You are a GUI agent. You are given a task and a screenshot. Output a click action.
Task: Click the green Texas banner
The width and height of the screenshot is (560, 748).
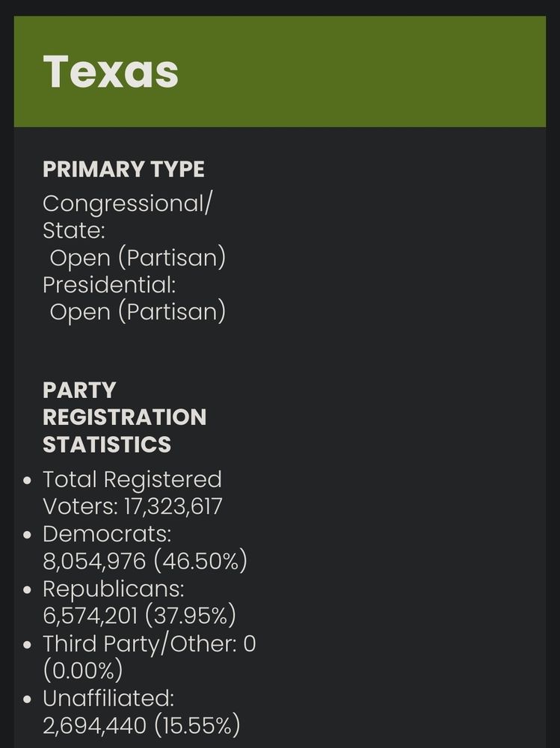click(280, 72)
